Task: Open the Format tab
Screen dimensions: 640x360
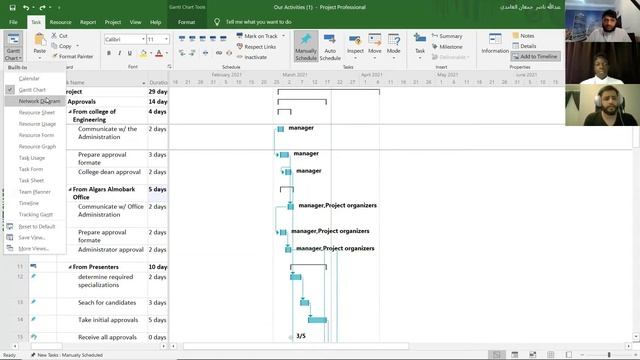Action: coord(187,22)
